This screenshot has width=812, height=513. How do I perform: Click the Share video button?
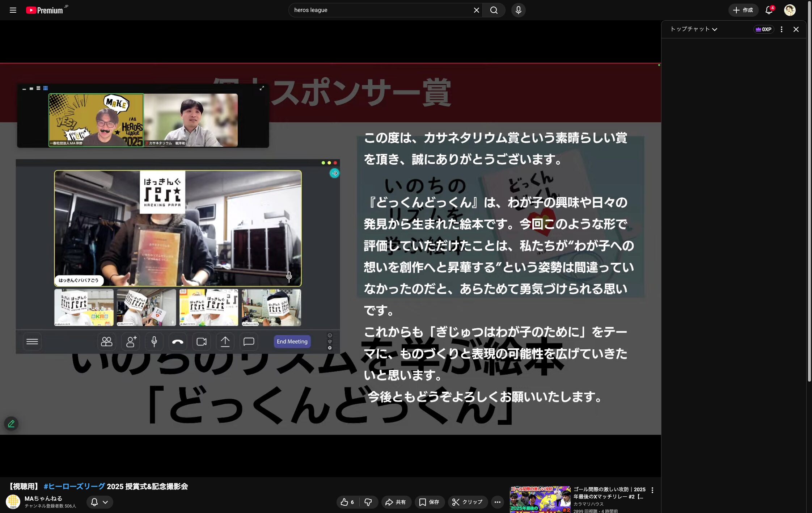pos(396,502)
